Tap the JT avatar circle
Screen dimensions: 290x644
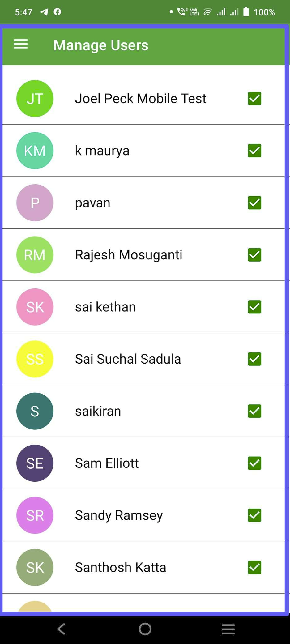click(35, 99)
